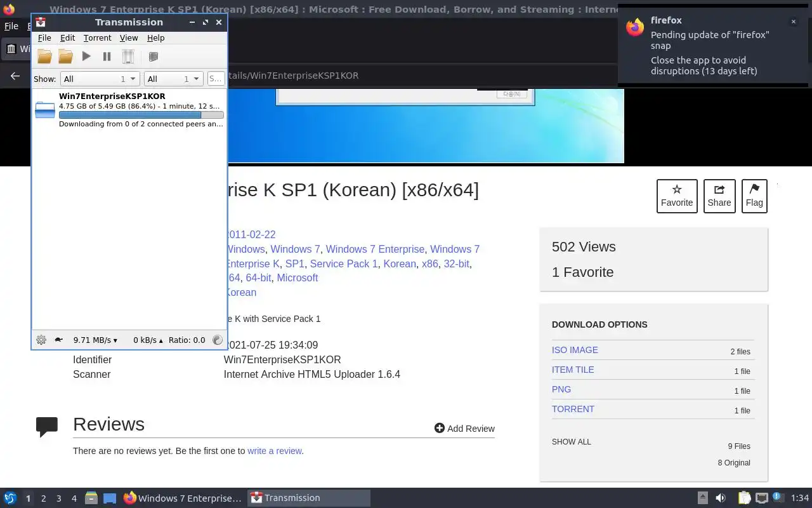812x508 pixels.
Task: Select the Win7EnterpriseKSP1KOR torrent row
Action: [129, 110]
